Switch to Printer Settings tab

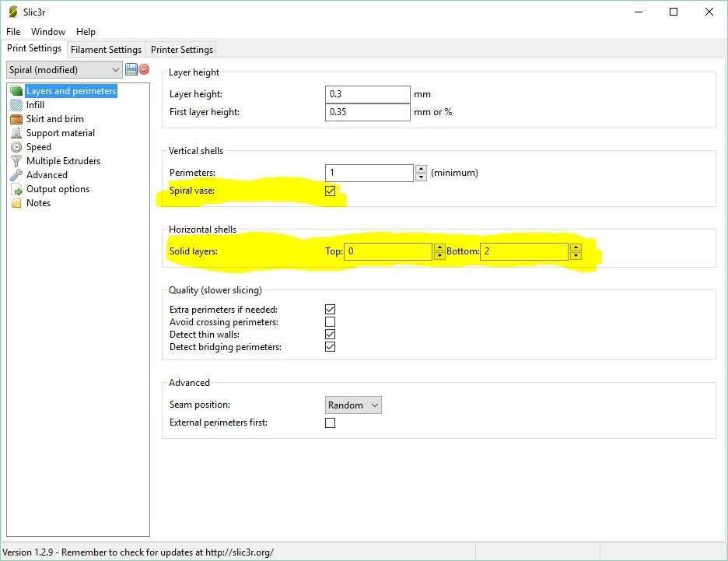coord(181,49)
